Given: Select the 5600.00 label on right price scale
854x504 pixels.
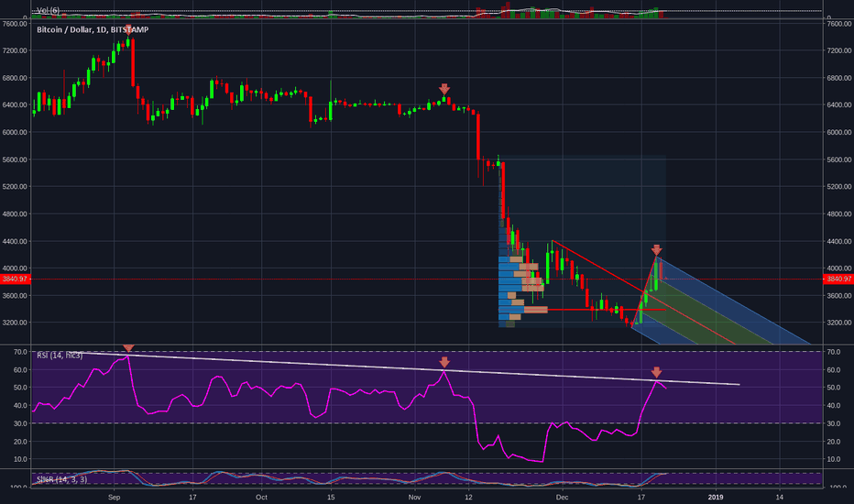Looking at the screenshot, I should (838, 159).
